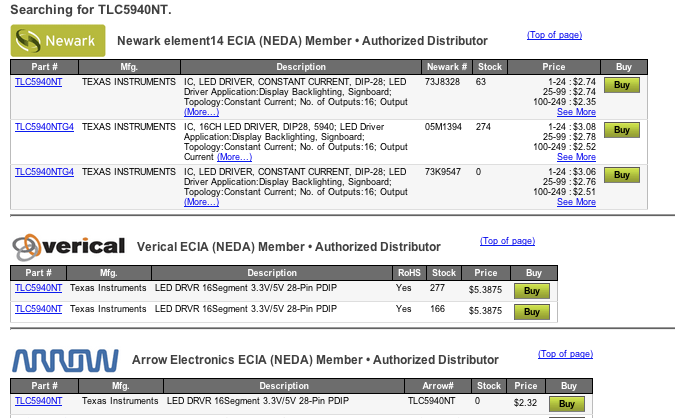
Task: Click the Newark logo
Action: click(x=58, y=40)
